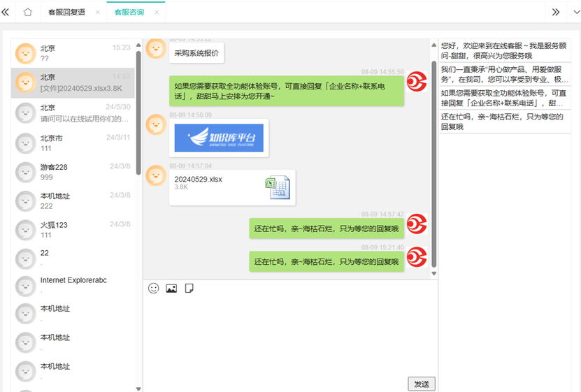Close the 客服咨询 tab
The width and height of the screenshot is (581, 392).
[x=157, y=13]
